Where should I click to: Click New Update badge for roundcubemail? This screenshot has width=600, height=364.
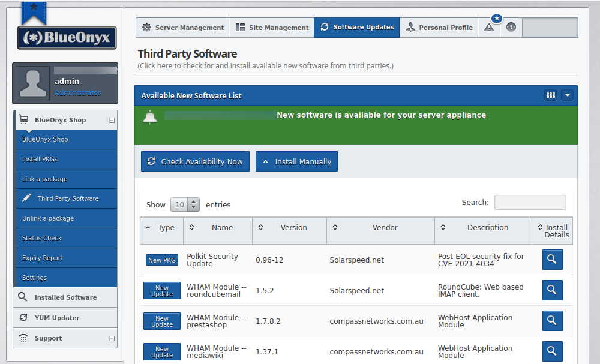tap(162, 291)
